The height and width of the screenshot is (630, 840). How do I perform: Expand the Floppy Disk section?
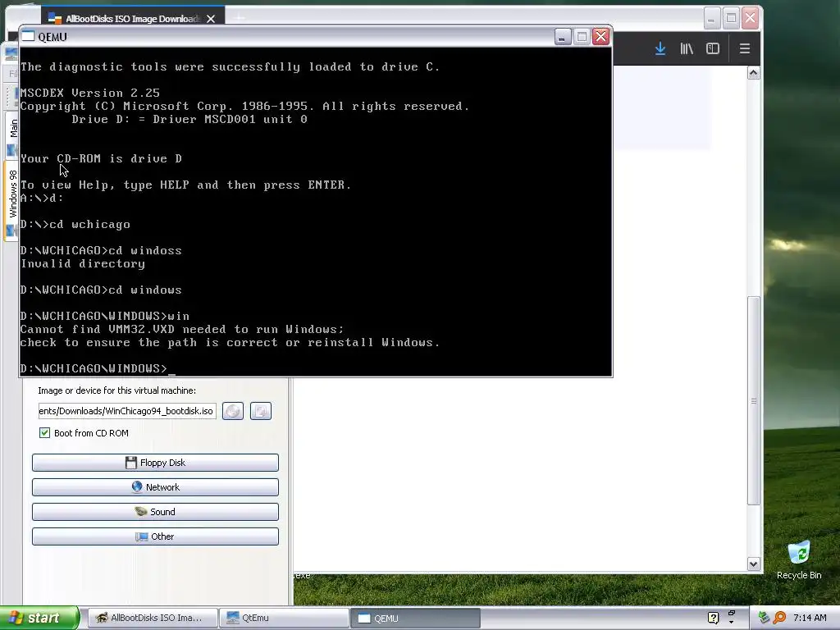155,463
